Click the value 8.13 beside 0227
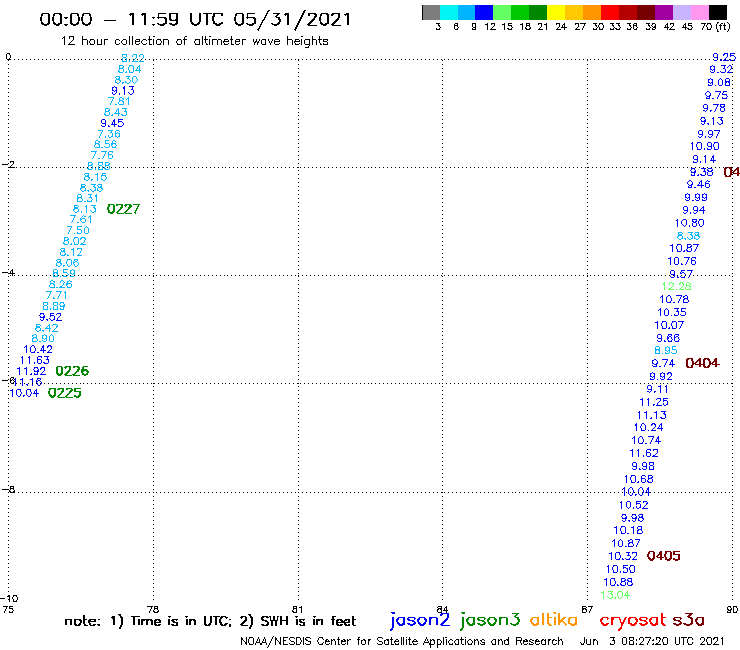The width and height of the screenshot is (740, 650). (84, 209)
